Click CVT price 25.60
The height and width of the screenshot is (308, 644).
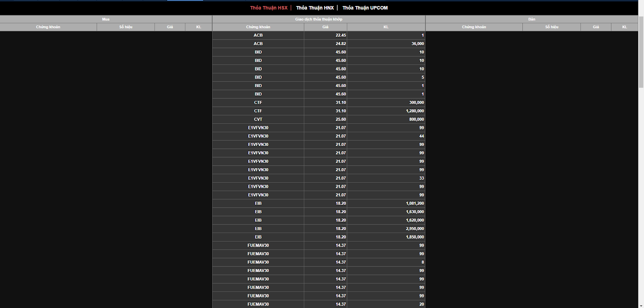[x=341, y=120]
